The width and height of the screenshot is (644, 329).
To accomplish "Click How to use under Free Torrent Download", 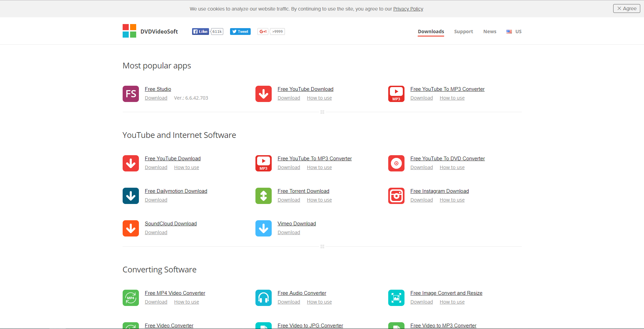I will pyautogui.click(x=319, y=200).
